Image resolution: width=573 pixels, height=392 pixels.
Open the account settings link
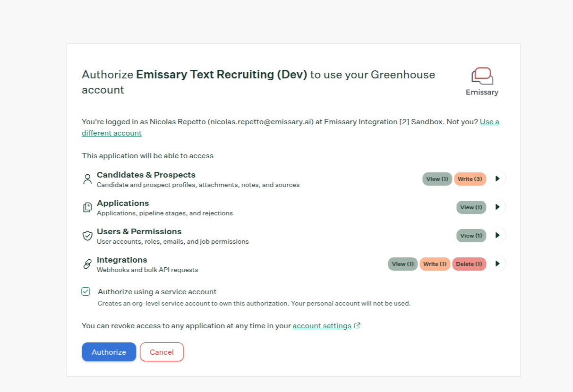pos(322,326)
